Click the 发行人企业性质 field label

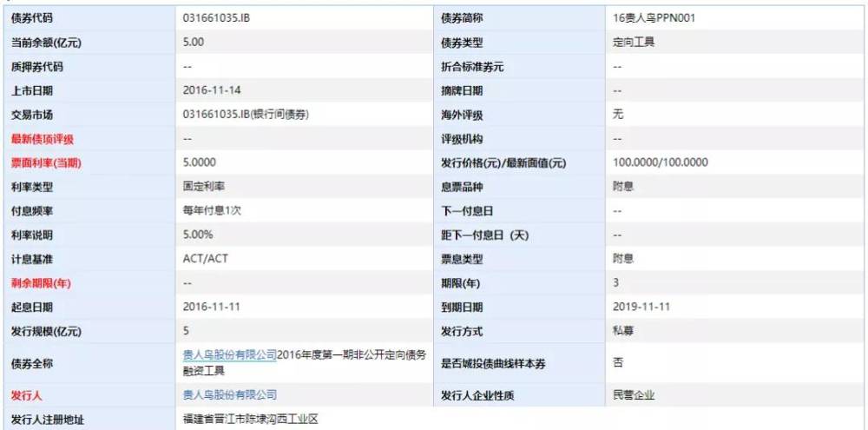point(477,396)
